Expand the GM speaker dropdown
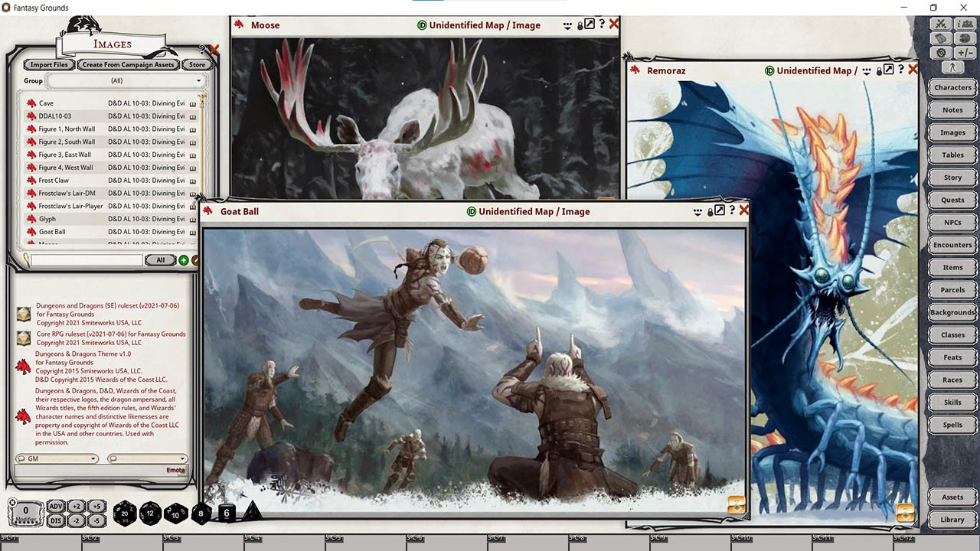 [57, 458]
